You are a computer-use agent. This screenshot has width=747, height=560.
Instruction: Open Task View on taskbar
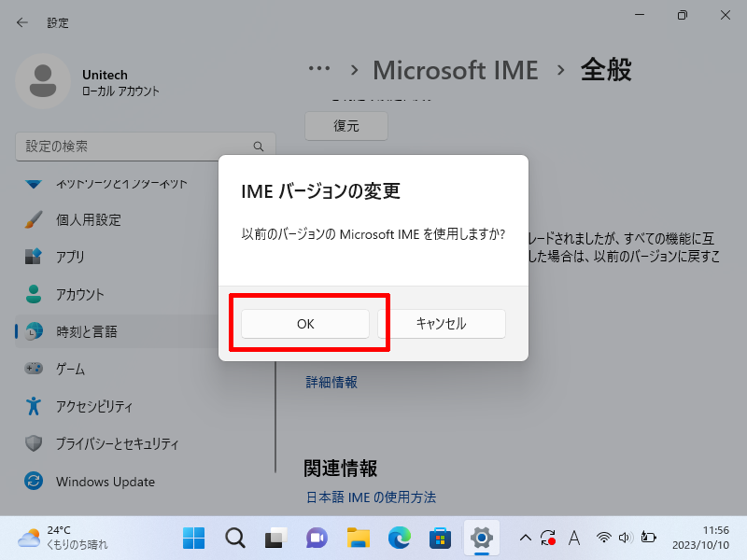pyautogui.click(x=275, y=539)
